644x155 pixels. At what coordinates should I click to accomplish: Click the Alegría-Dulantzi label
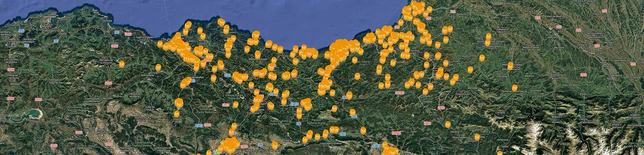point(255,150)
